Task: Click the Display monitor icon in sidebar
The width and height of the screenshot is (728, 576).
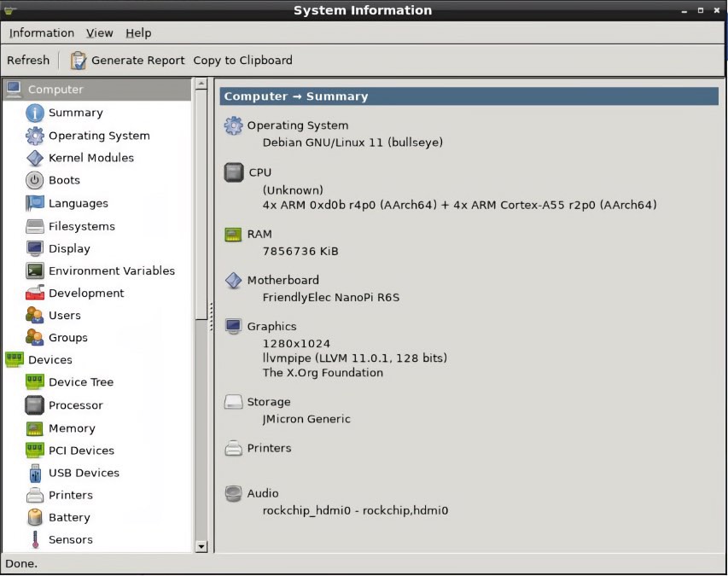Action: pos(35,248)
